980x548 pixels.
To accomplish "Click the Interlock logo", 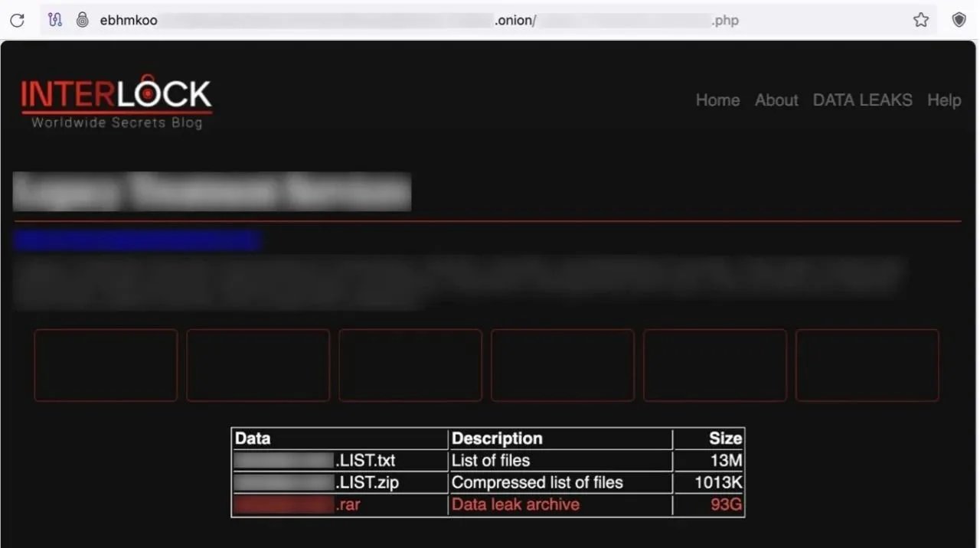I will (x=116, y=103).
